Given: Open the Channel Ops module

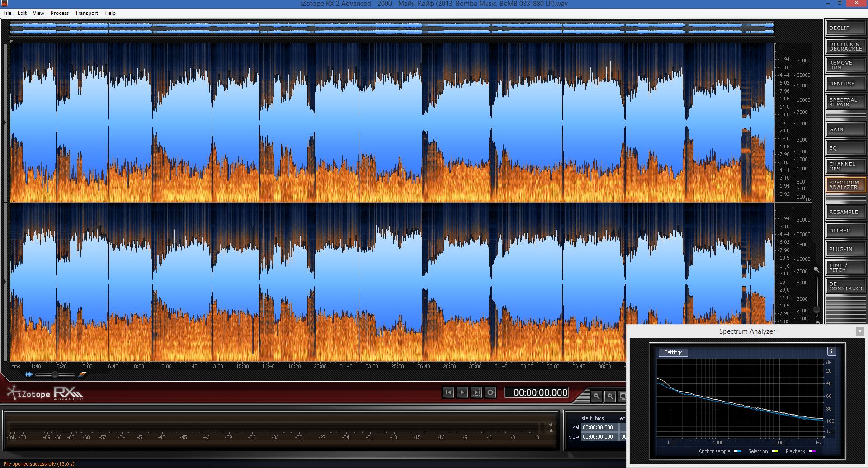Looking at the screenshot, I should point(845,166).
